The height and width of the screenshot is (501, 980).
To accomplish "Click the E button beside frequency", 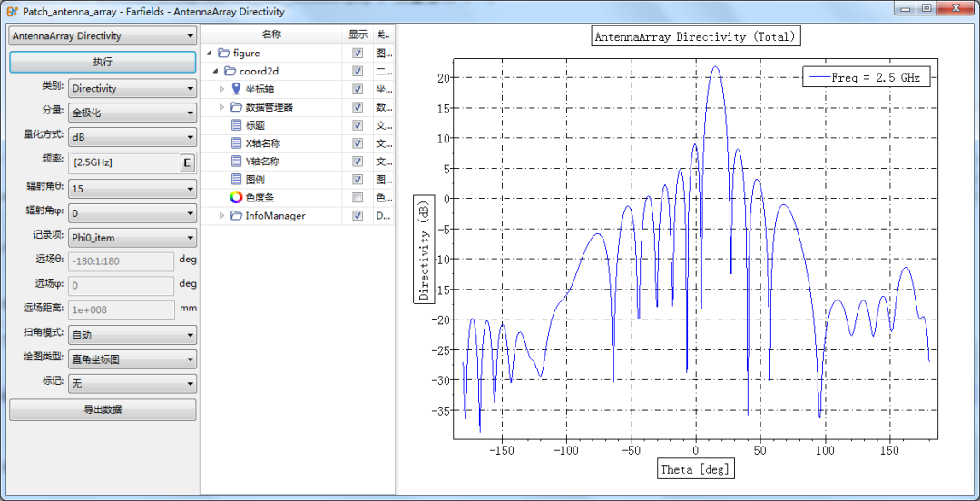I will click(187, 162).
